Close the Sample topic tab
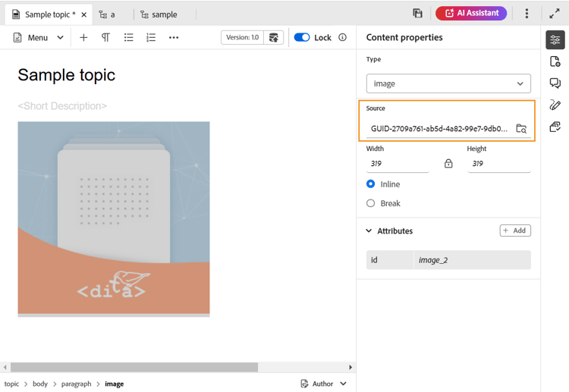 point(83,14)
